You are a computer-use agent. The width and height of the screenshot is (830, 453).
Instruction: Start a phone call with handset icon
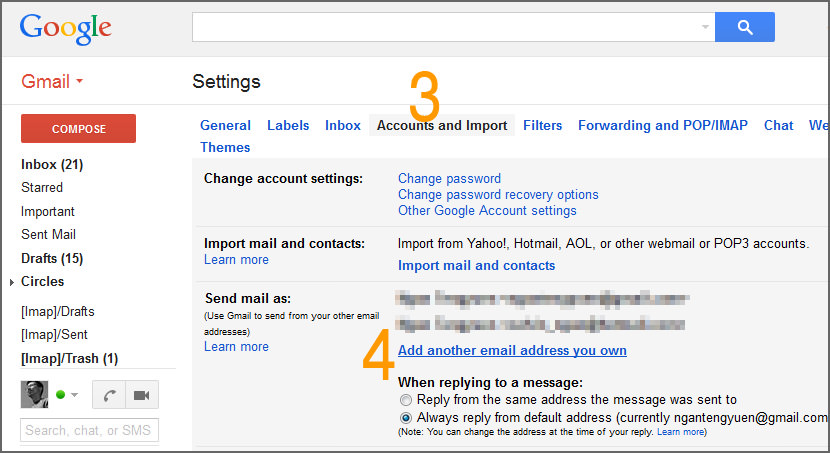point(109,395)
